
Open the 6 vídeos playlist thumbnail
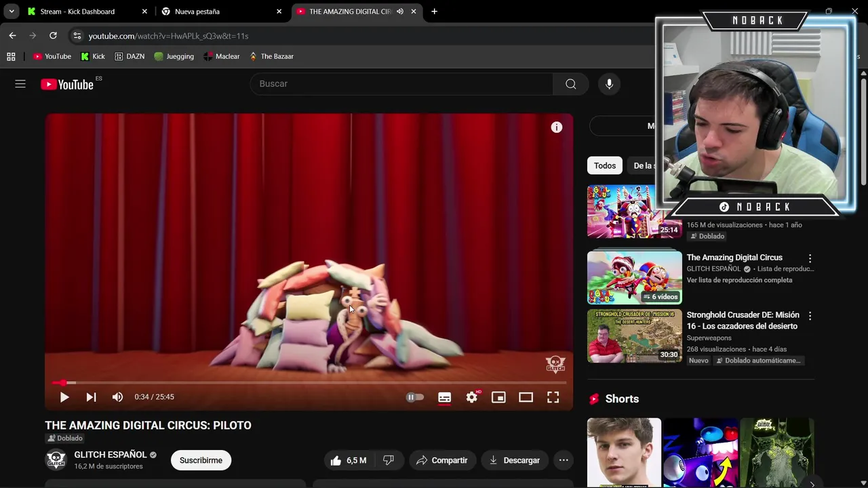click(635, 278)
